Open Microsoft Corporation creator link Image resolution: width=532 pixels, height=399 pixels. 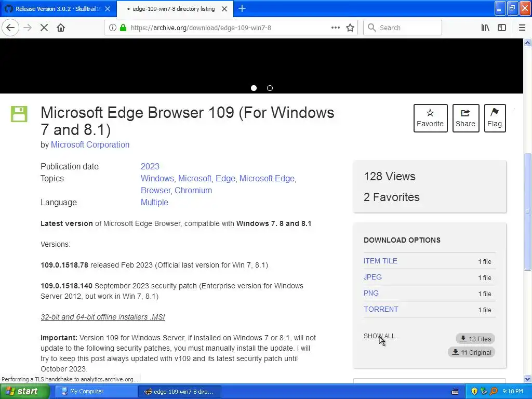tap(90, 145)
